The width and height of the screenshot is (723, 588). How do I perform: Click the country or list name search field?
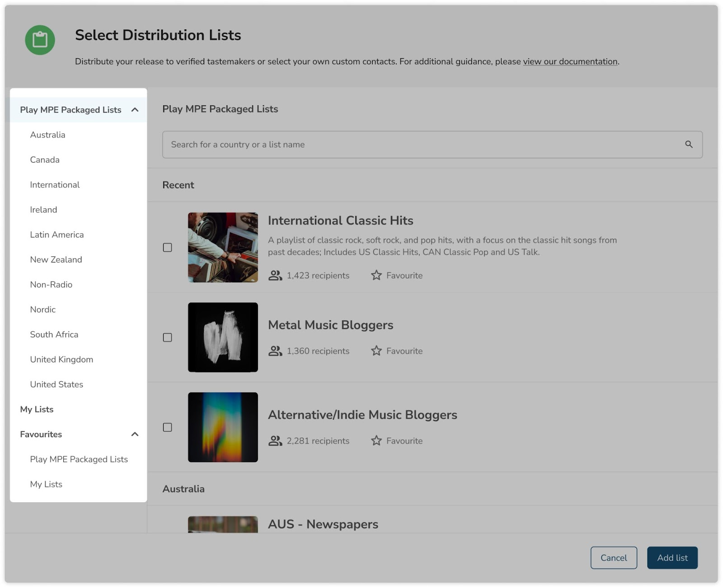pyautogui.click(x=432, y=145)
